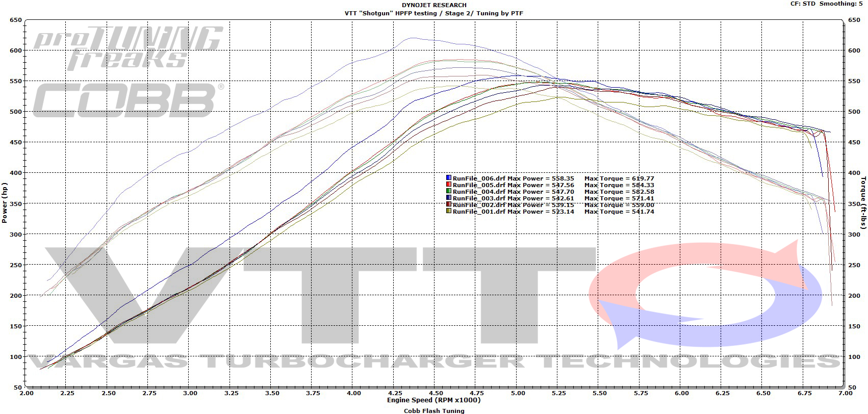Select the RunFile_002.drf Max Power 539.15 text
The width and height of the screenshot is (868, 414).
coord(514,205)
